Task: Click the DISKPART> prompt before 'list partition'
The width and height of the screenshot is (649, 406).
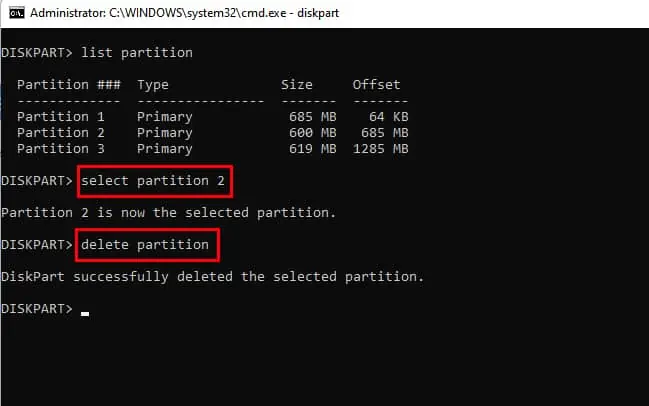Action: click(37, 53)
